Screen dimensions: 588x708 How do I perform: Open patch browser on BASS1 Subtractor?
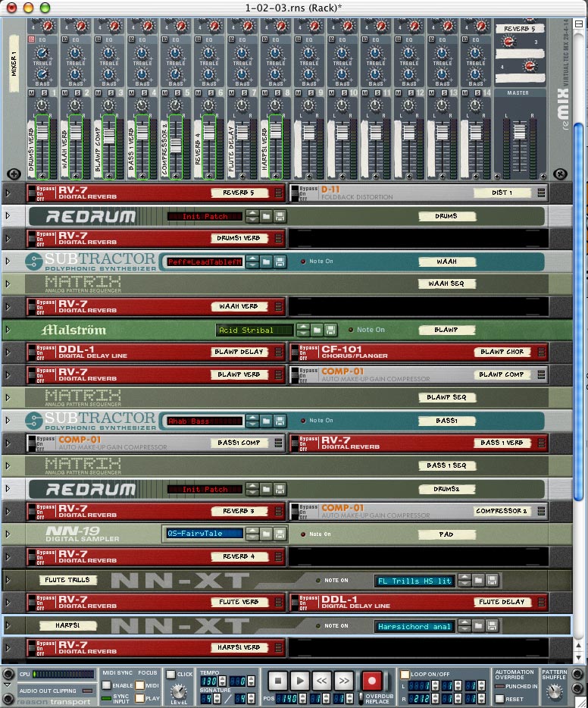click(x=266, y=421)
